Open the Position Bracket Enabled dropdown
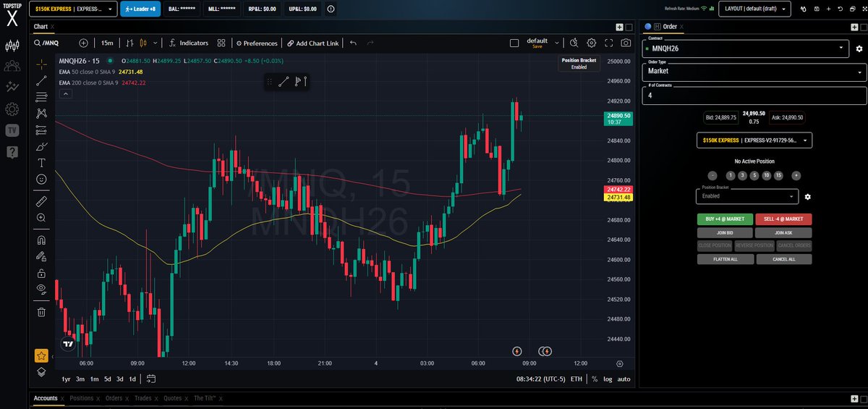 [x=746, y=195]
